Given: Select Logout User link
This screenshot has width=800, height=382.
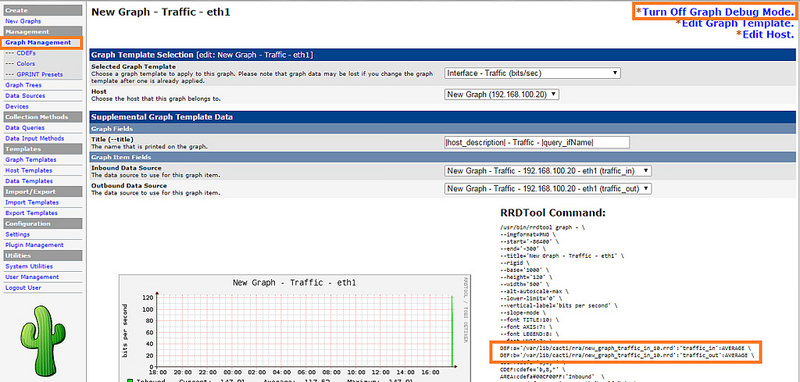Looking at the screenshot, I should (23, 288).
